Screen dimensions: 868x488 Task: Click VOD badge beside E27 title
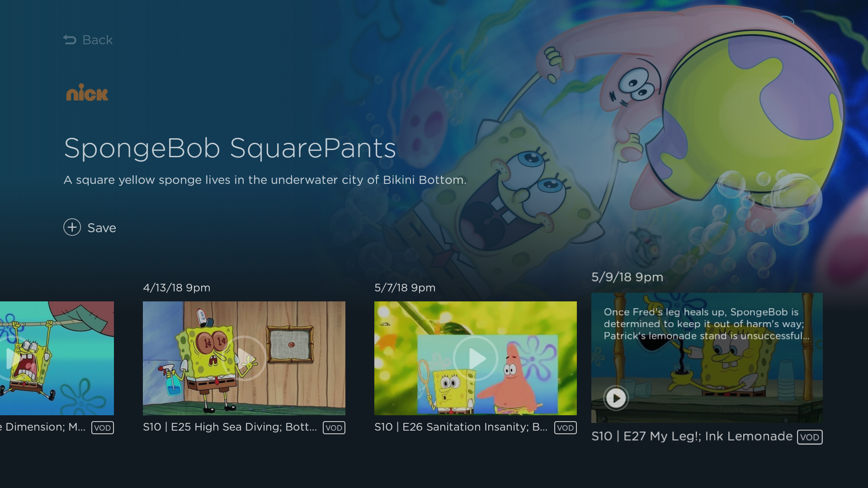[x=810, y=437]
